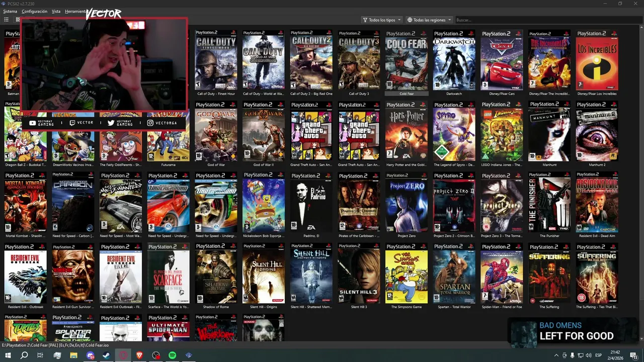This screenshot has width=644, height=362.
Task: Expand the Todas las regiones dropdown
Action: click(429, 20)
